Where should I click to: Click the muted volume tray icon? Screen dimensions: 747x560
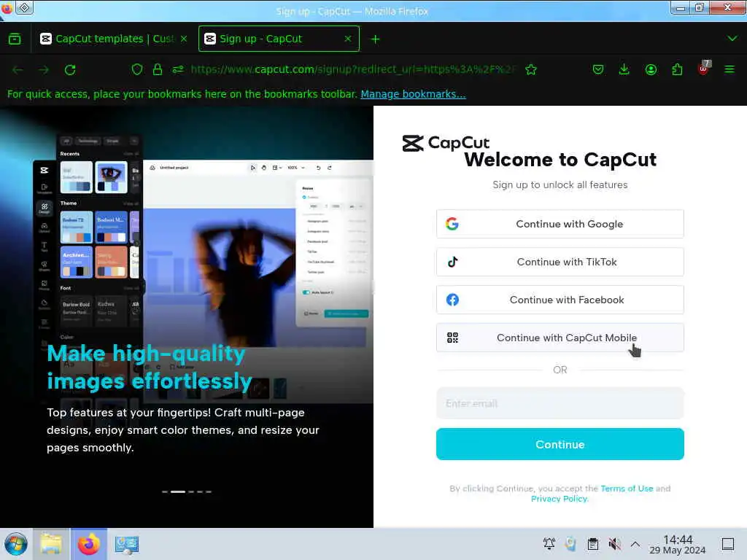(614, 544)
